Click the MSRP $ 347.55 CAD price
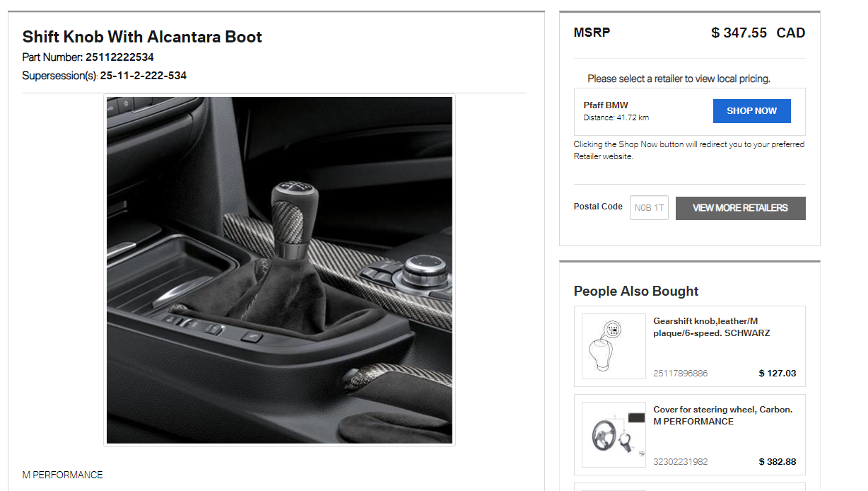The image size is (868, 491). click(x=758, y=33)
